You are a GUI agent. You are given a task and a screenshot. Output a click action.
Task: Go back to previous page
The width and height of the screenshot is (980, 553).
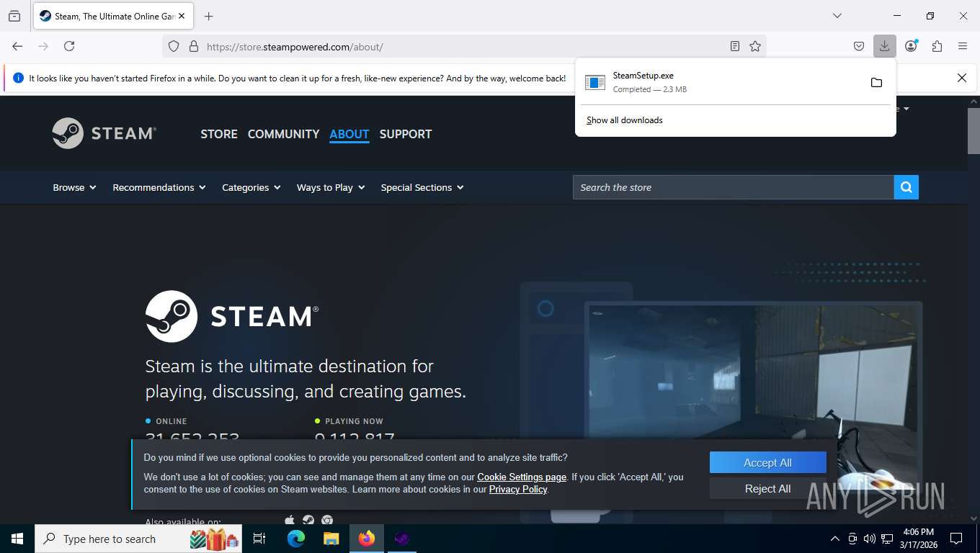(x=17, y=46)
